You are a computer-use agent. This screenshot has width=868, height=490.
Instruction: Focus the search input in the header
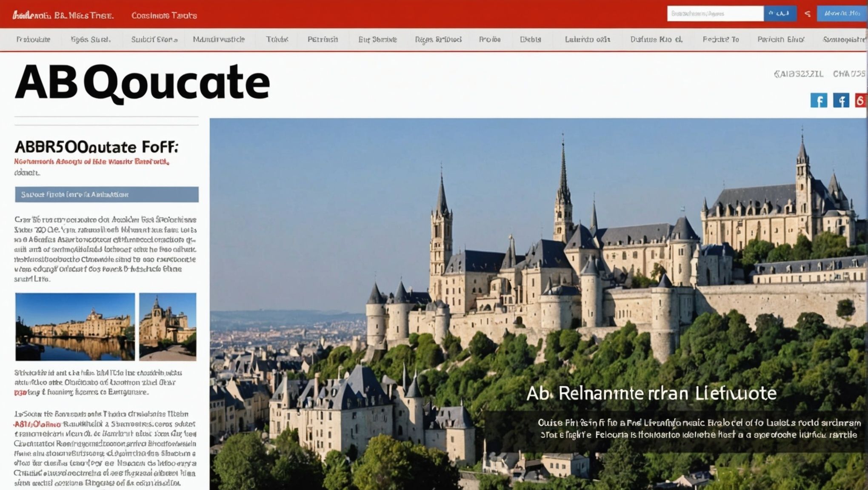(x=715, y=14)
